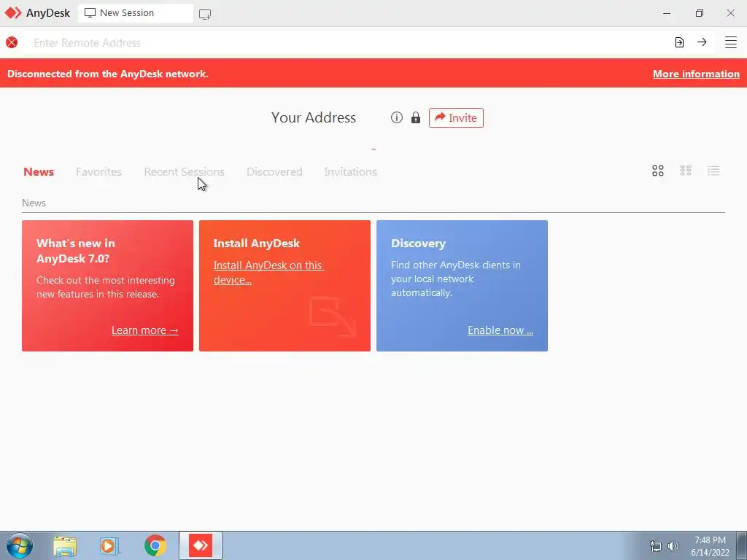The width and height of the screenshot is (747, 560).
Task: Open File Explorer from the taskbar
Action: 65,546
